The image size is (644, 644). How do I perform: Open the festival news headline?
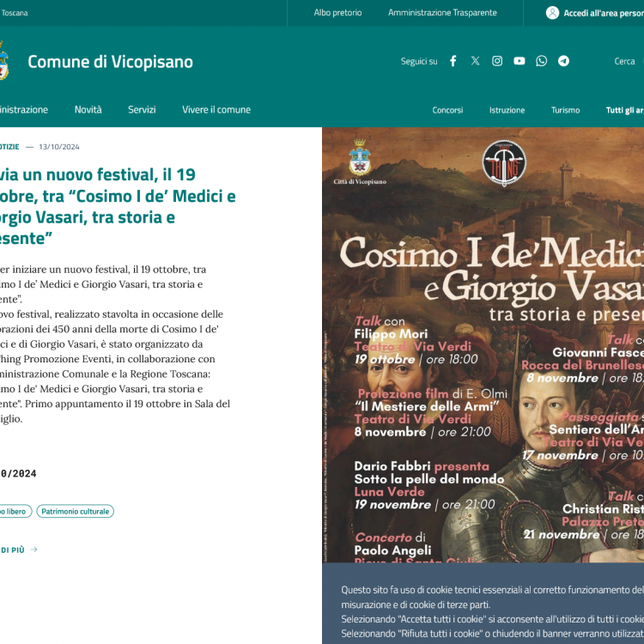[117, 206]
